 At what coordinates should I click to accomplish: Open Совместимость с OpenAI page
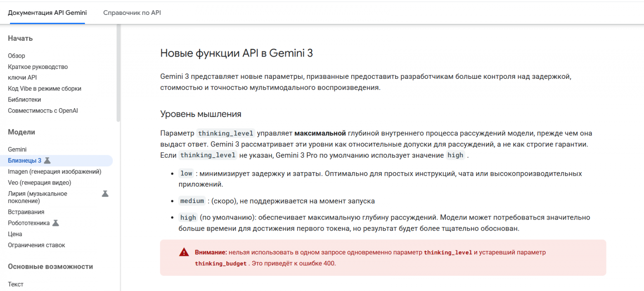click(43, 111)
